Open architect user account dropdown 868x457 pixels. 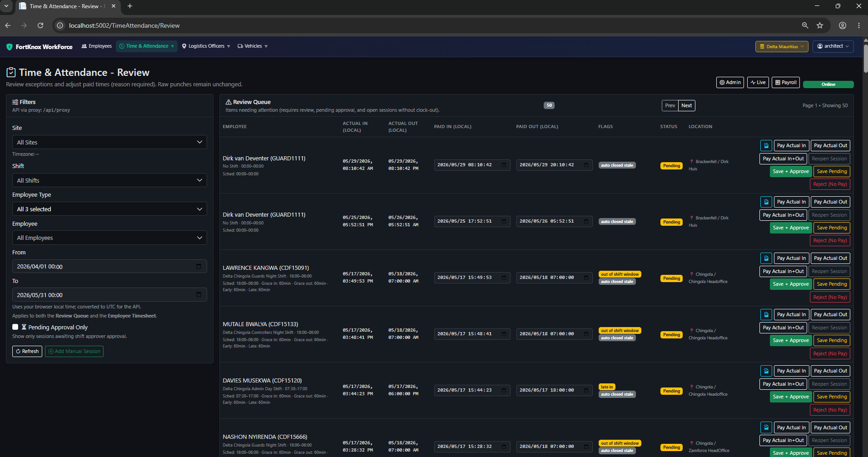(x=833, y=46)
